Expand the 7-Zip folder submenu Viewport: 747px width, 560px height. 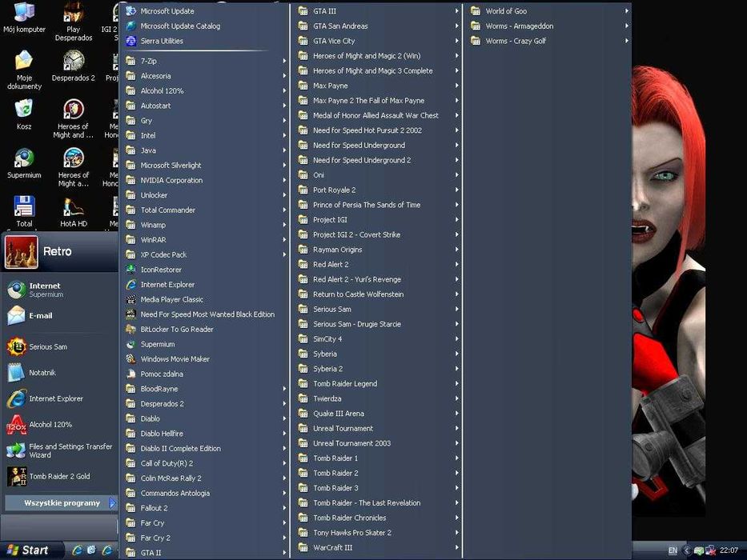tap(205, 61)
